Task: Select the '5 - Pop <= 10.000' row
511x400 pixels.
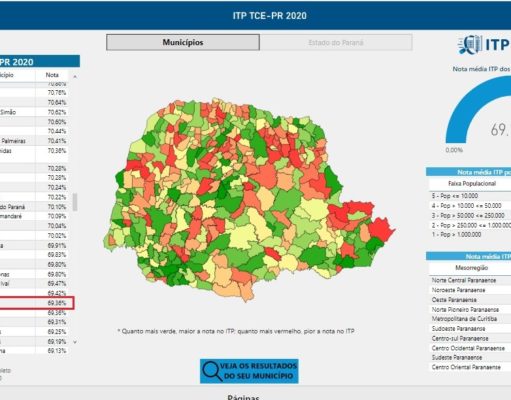Action: pyautogui.click(x=470, y=196)
